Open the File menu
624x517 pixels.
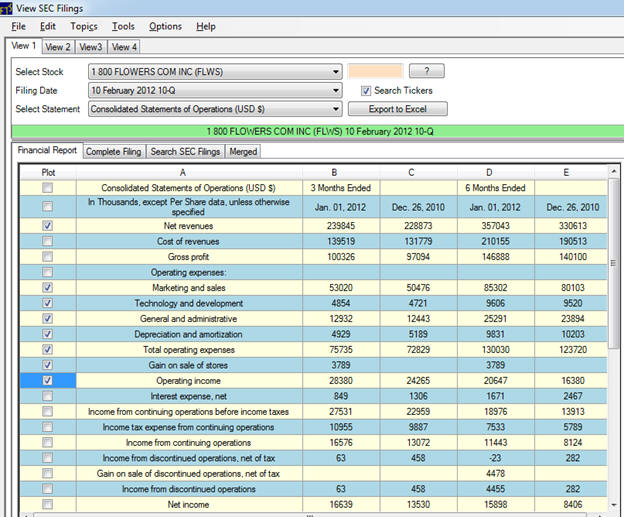click(19, 26)
